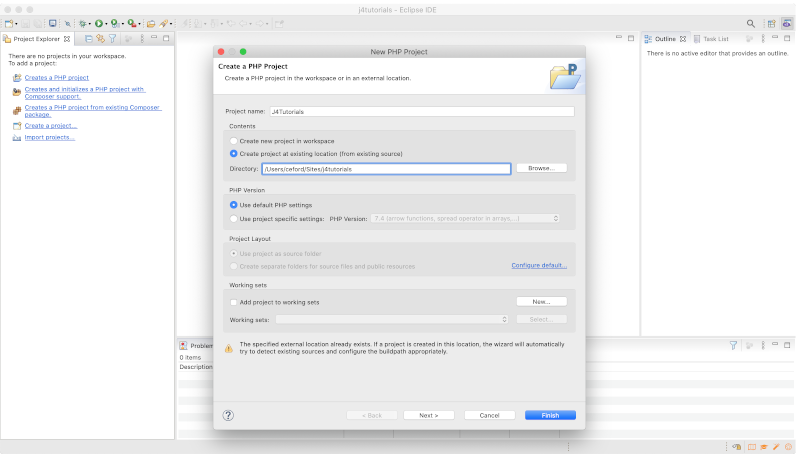Click the search pencil icon in toolbar
This screenshot has width=800, height=454.
click(x=163, y=23)
